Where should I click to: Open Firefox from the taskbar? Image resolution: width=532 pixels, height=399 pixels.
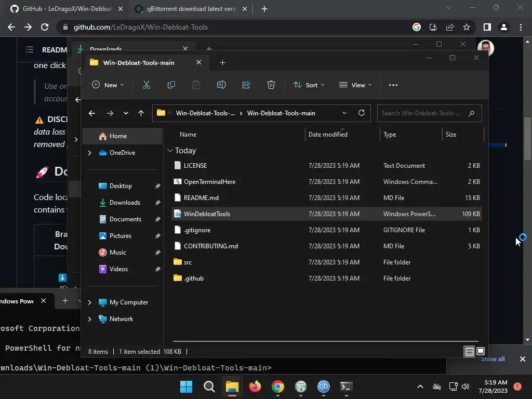pos(255,387)
